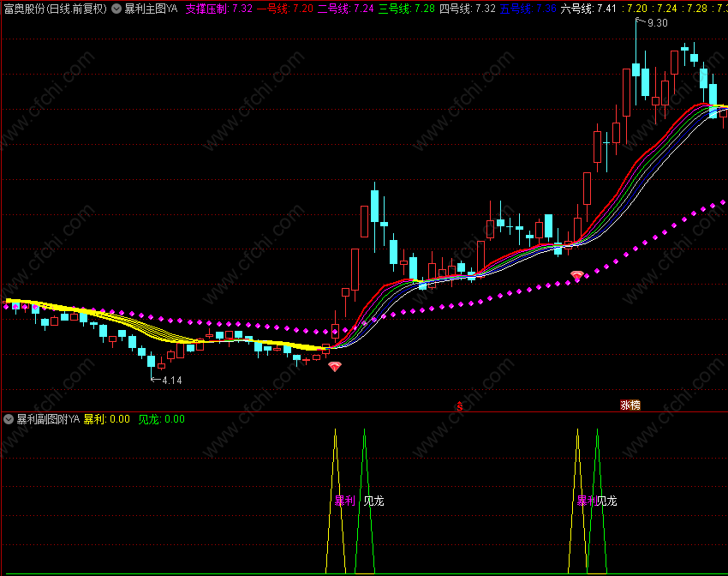728x576 pixels.
Task: Open the 暴利主图YA indicator dropdown arrow
Action: (x=116, y=9)
